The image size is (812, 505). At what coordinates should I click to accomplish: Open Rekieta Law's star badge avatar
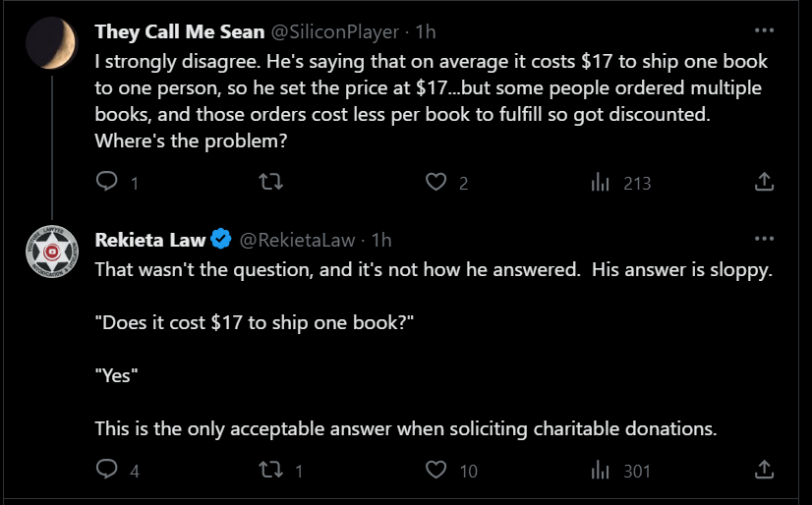coord(52,252)
